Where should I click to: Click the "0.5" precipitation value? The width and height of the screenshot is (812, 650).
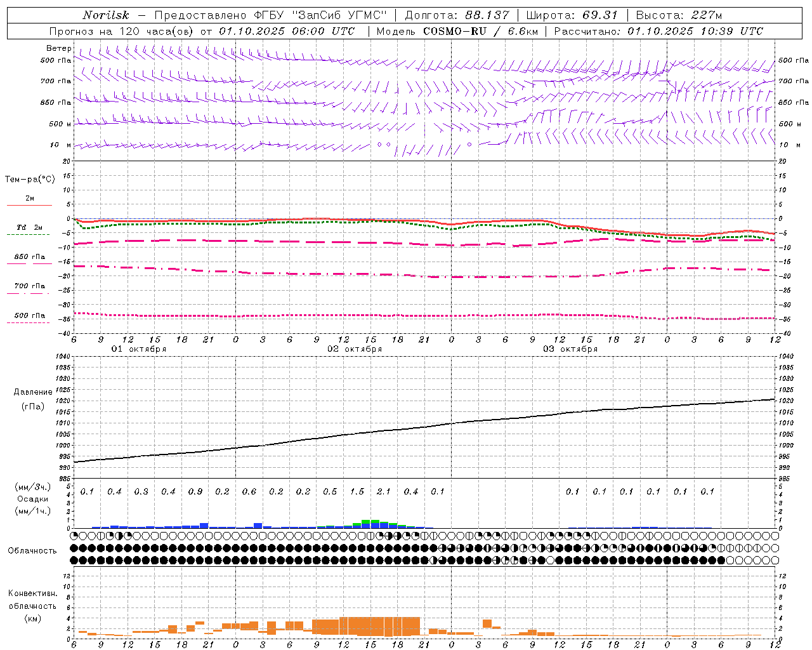click(x=330, y=491)
